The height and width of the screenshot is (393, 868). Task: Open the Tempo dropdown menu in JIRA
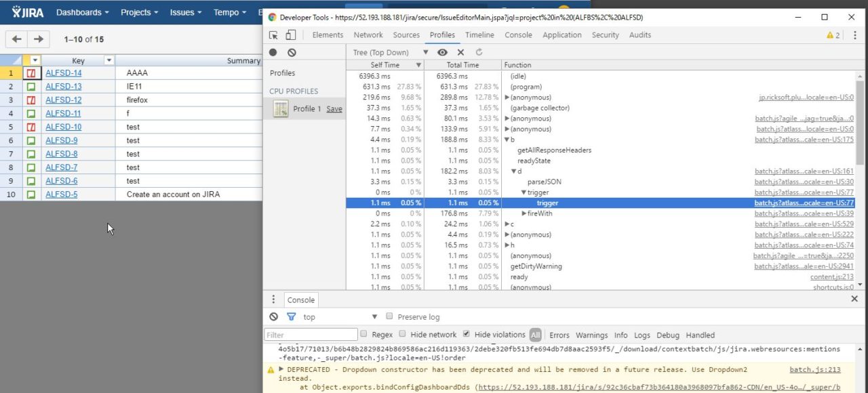[x=230, y=12]
